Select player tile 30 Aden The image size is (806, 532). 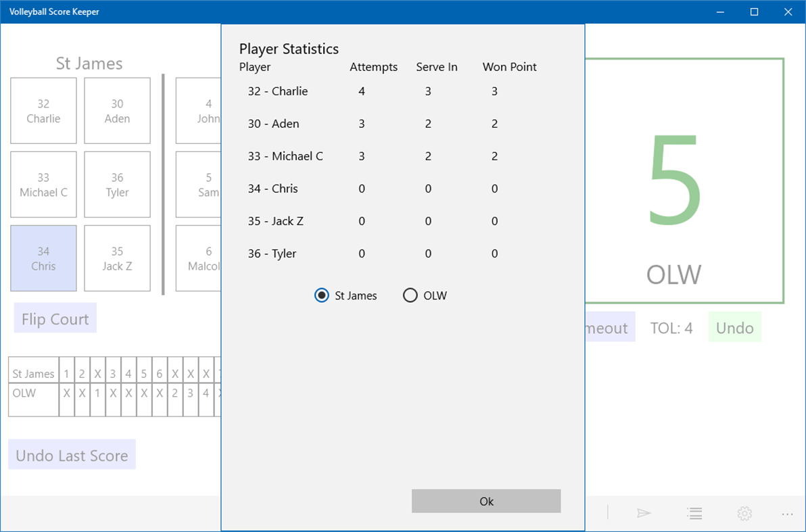click(x=117, y=110)
